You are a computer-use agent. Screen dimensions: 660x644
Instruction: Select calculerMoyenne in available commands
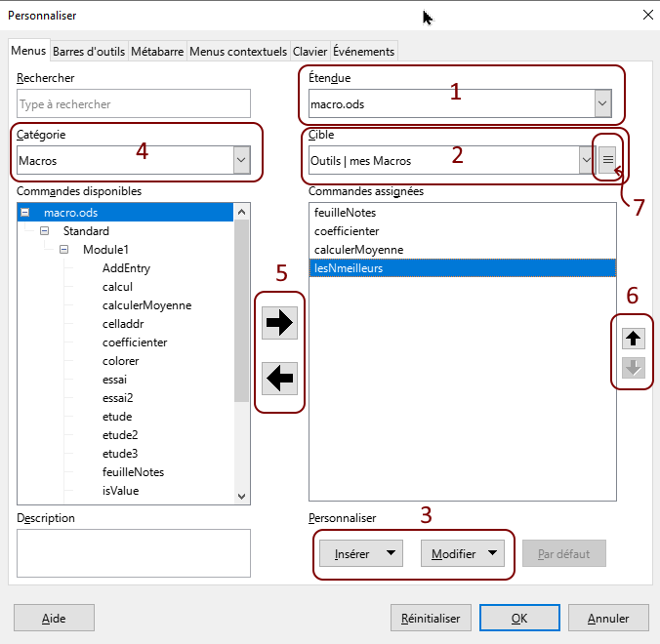tap(146, 305)
